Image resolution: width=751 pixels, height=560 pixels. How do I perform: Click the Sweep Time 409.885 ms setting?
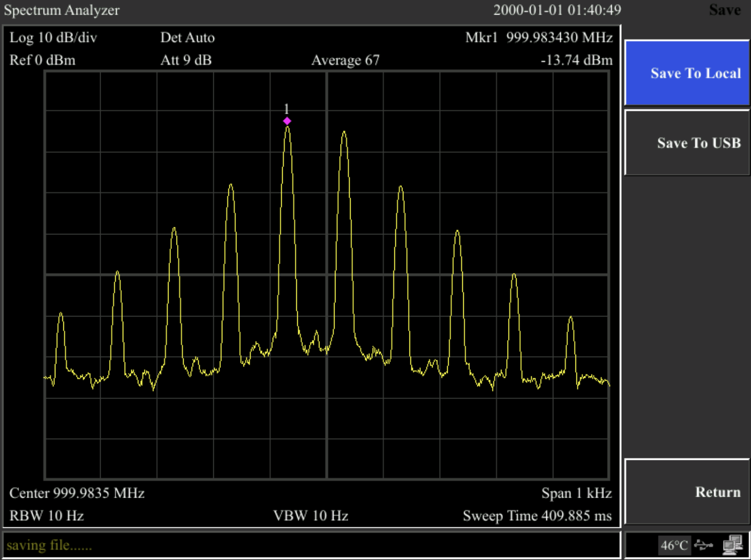[x=538, y=516]
